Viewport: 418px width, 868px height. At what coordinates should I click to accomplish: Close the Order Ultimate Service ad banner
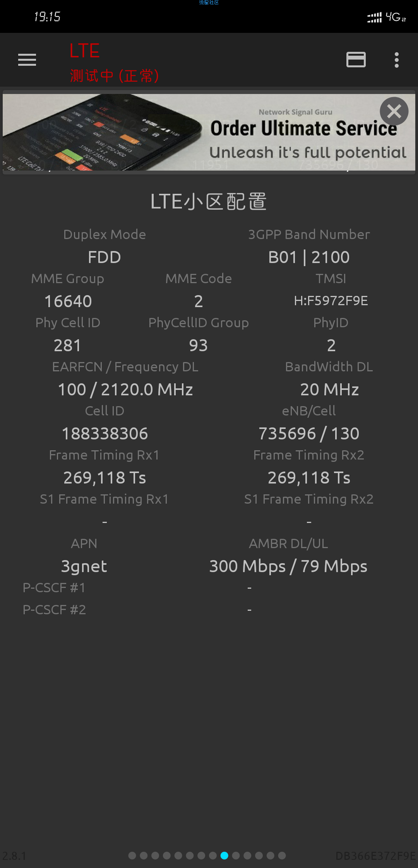[394, 111]
